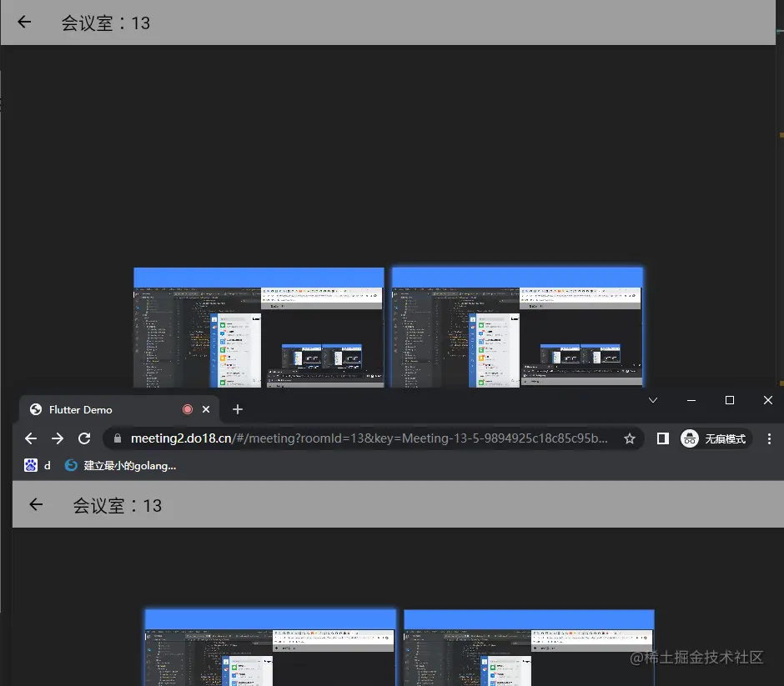The width and height of the screenshot is (784, 686).
Task: Click the site security lock icon
Action: [118, 438]
